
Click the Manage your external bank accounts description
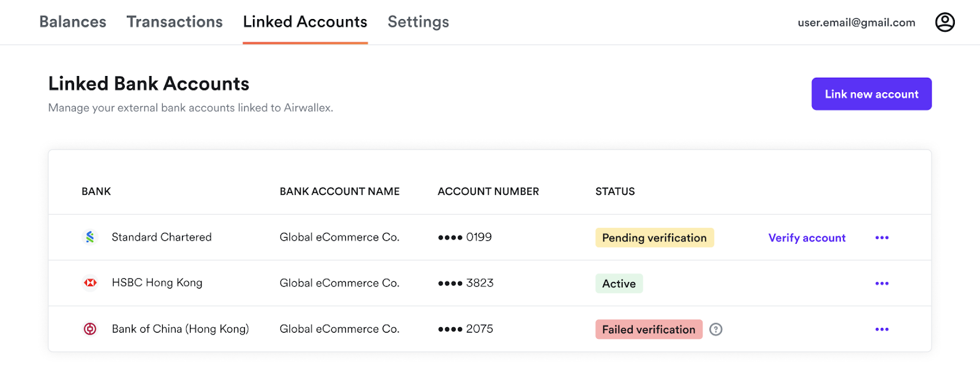click(190, 108)
